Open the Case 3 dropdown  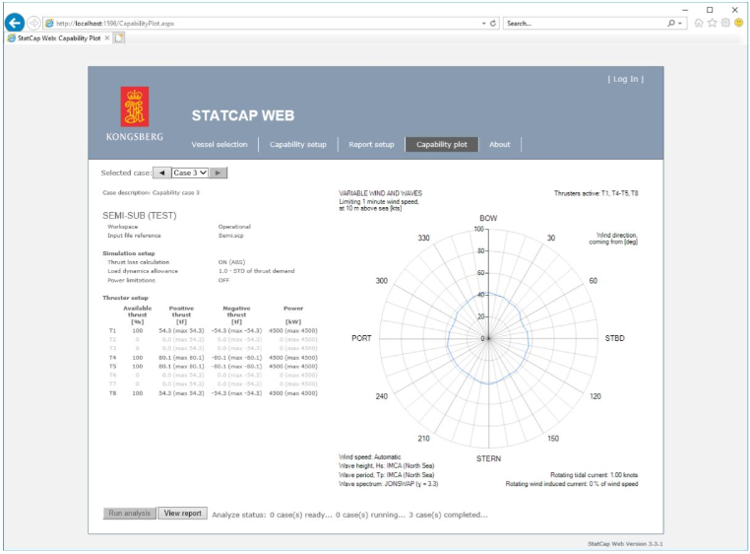190,173
